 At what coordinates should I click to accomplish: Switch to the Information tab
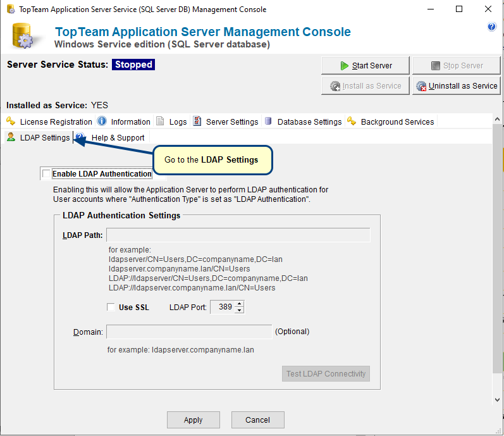[x=125, y=121]
